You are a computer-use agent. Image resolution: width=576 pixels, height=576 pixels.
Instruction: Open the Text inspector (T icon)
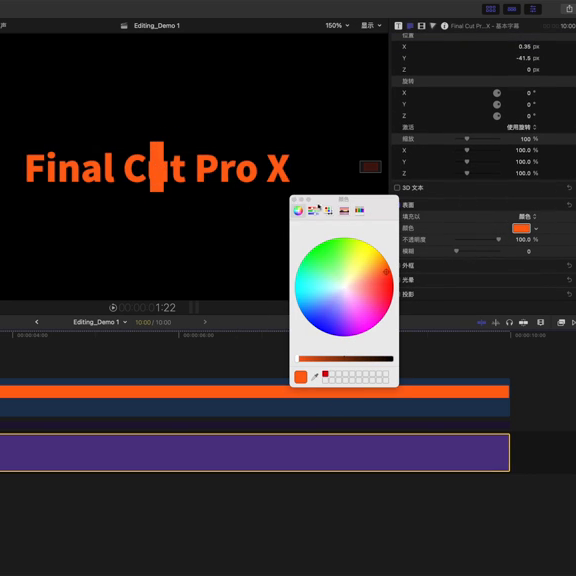tap(398, 26)
